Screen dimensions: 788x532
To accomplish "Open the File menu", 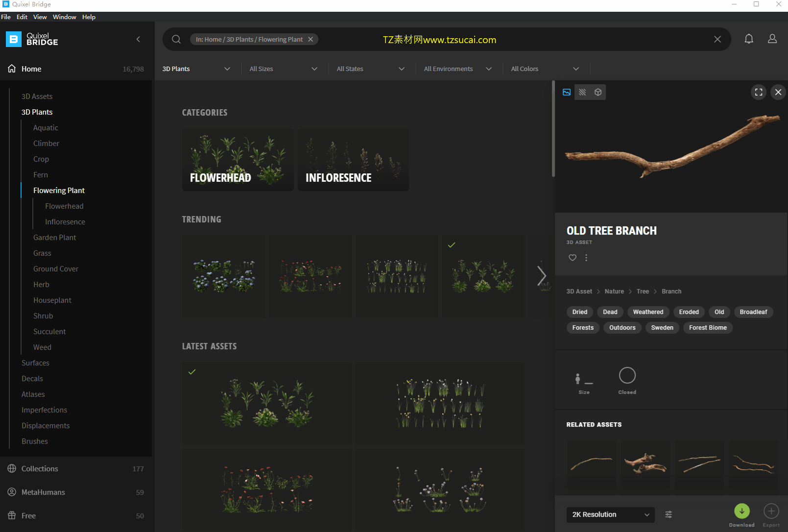I will coord(6,17).
